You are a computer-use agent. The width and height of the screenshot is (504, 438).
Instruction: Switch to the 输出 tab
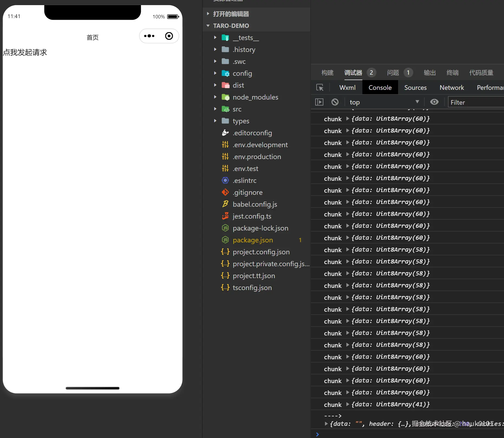point(430,73)
